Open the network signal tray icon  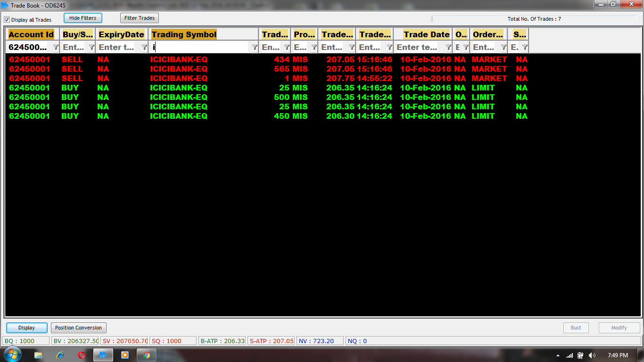point(570,355)
